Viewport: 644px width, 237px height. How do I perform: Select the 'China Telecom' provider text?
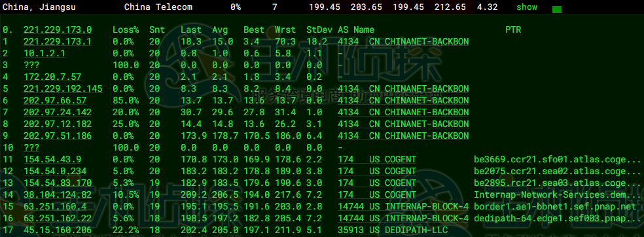[158, 7]
